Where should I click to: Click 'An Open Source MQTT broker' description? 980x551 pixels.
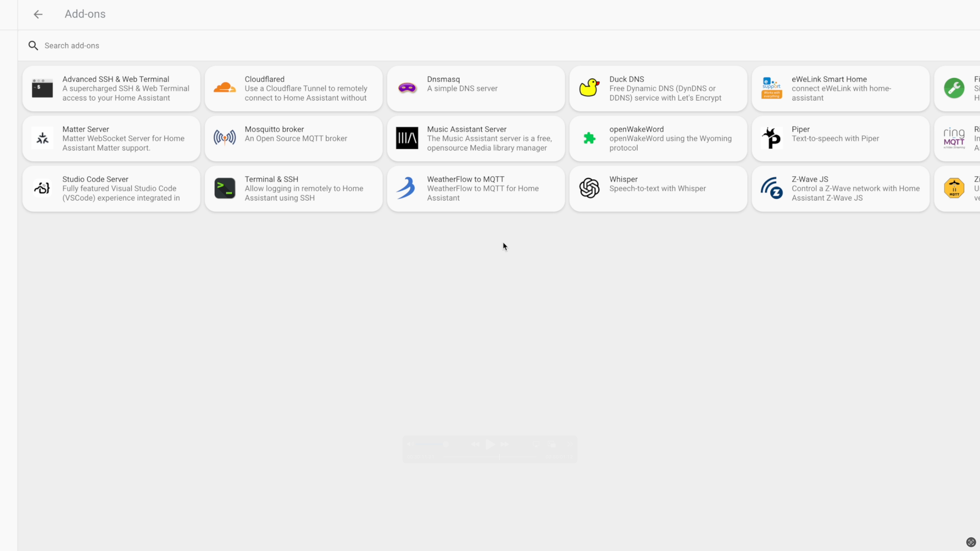click(x=296, y=139)
